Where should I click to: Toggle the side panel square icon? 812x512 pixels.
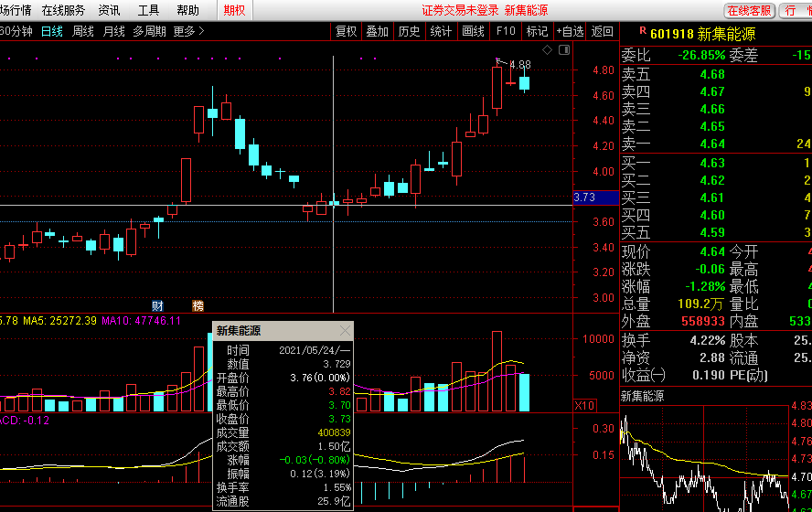[x=564, y=49]
